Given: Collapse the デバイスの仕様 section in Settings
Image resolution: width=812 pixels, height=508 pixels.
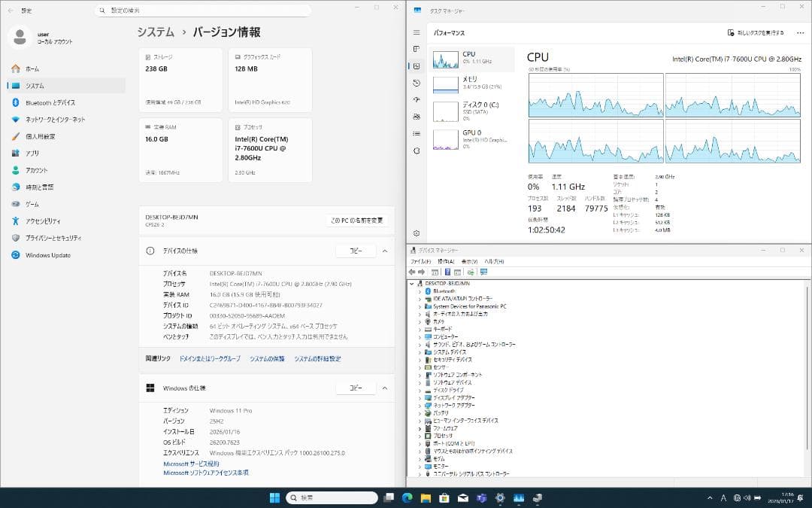Looking at the screenshot, I should [x=384, y=251].
